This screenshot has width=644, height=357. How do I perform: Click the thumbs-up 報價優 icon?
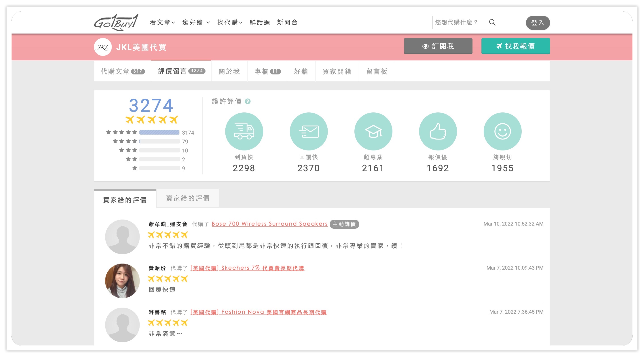click(438, 131)
